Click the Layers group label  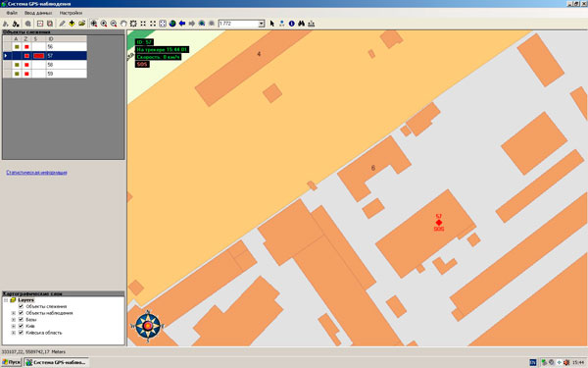[x=25, y=300]
